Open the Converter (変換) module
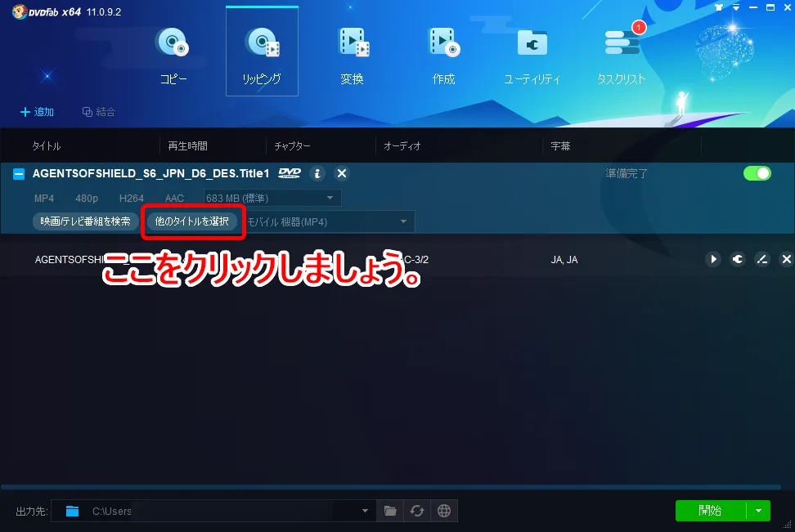The image size is (795, 532). coord(353,56)
